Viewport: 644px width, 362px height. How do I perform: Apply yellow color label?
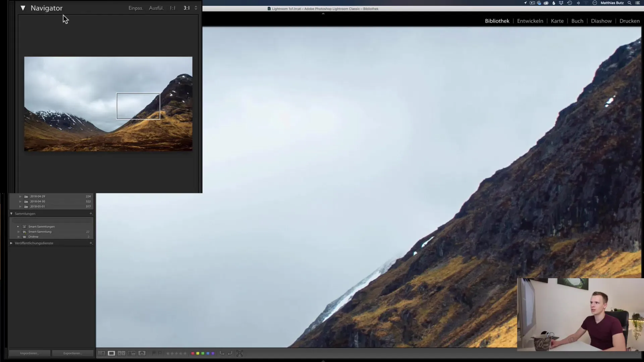198,353
